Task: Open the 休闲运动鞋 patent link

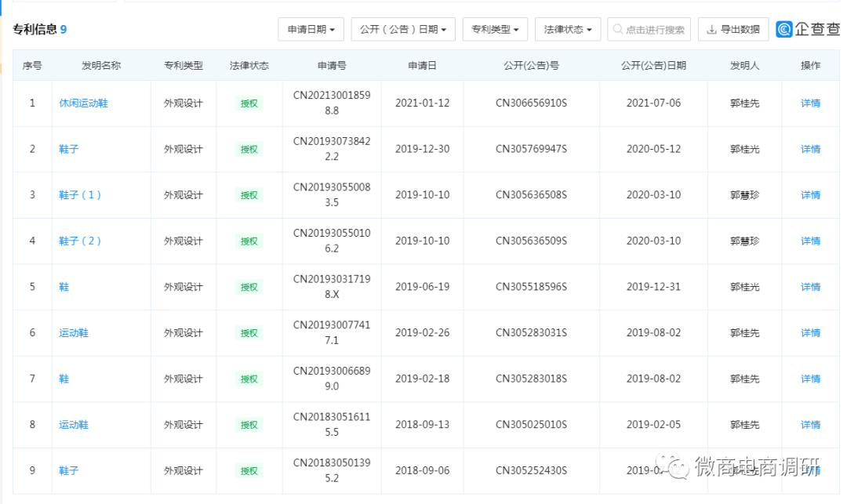Action: tap(83, 103)
